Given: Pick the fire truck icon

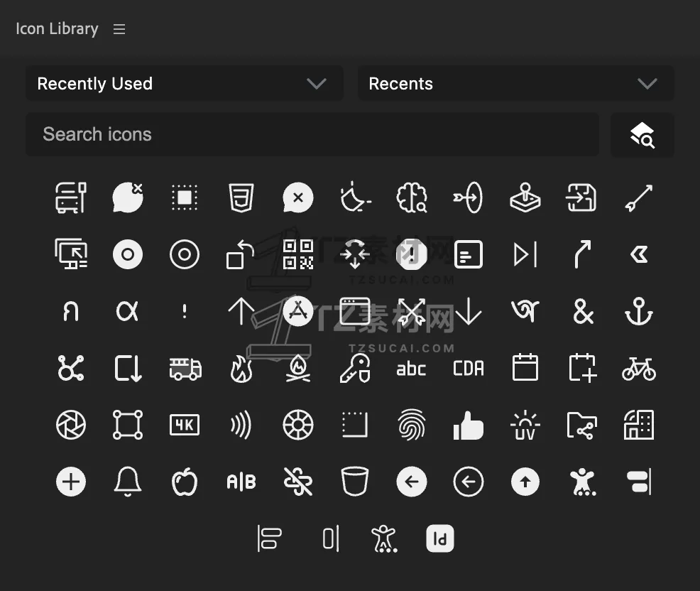Looking at the screenshot, I should pos(185,369).
